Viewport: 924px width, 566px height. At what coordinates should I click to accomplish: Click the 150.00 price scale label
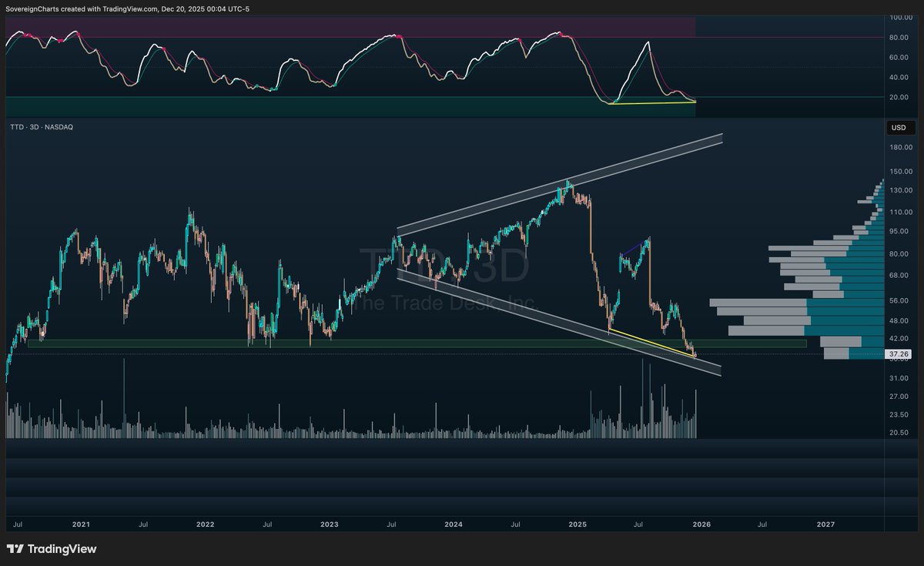pos(900,172)
